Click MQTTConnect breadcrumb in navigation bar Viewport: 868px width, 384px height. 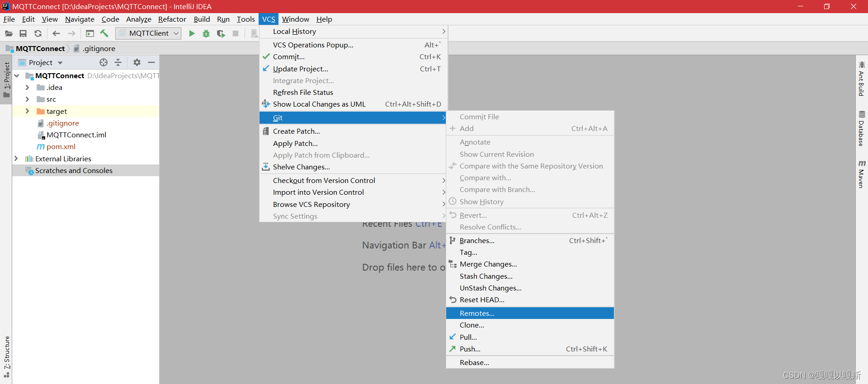coord(40,48)
